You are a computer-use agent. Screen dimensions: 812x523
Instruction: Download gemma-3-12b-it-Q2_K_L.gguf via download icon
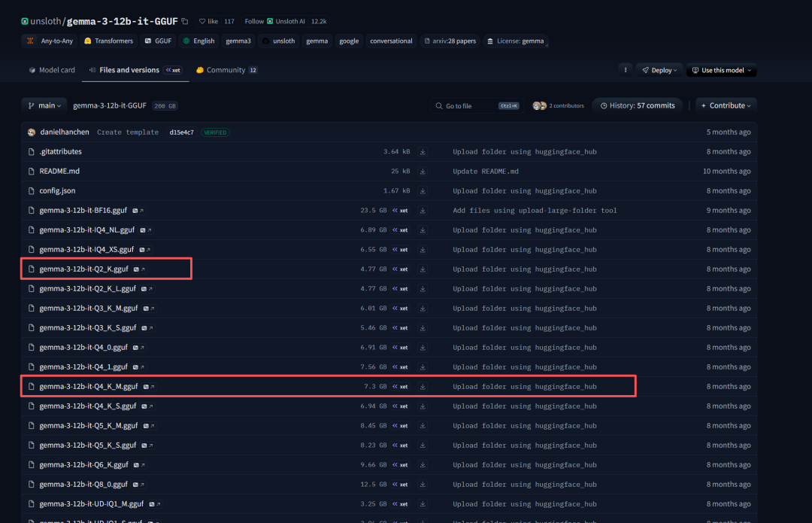[423, 289]
